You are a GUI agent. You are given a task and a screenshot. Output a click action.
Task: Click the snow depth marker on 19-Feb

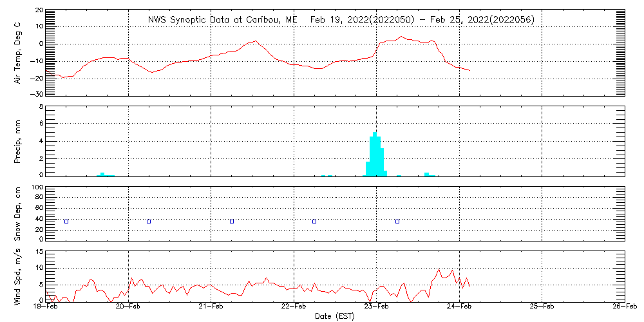(66, 222)
